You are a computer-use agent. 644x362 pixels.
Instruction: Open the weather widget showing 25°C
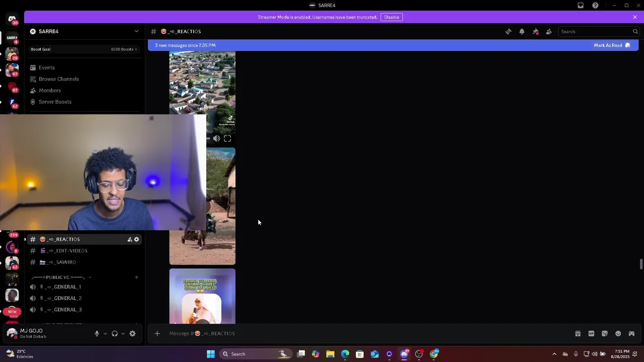[x=19, y=354]
